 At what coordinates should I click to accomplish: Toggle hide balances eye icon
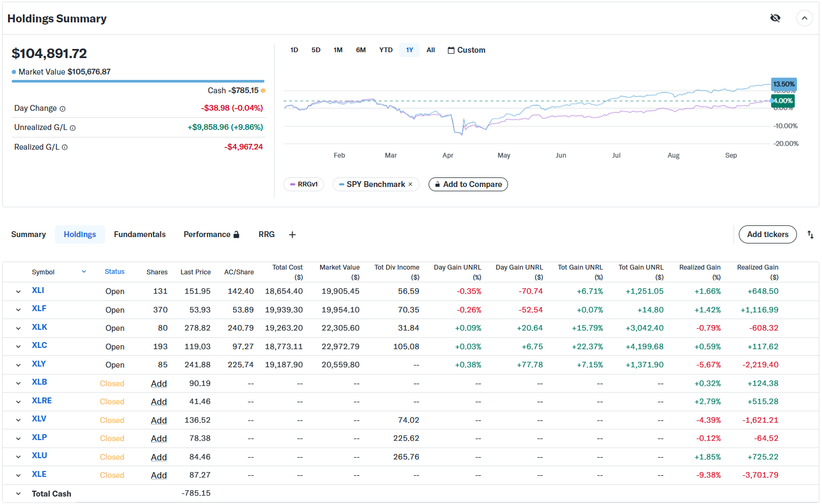click(x=775, y=18)
